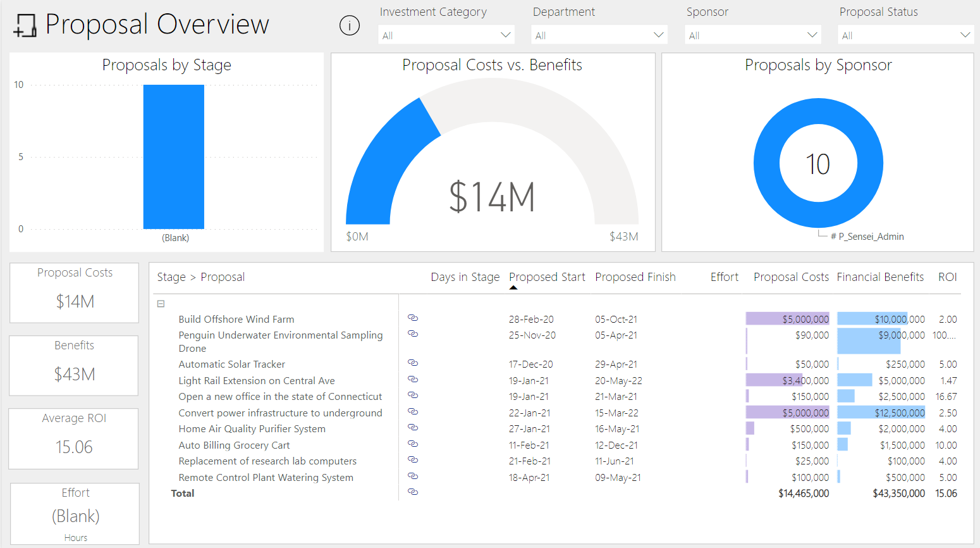The image size is (980, 548).
Task: Click the info icon beside Proposal Overview
Action: (x=350, y=25)
